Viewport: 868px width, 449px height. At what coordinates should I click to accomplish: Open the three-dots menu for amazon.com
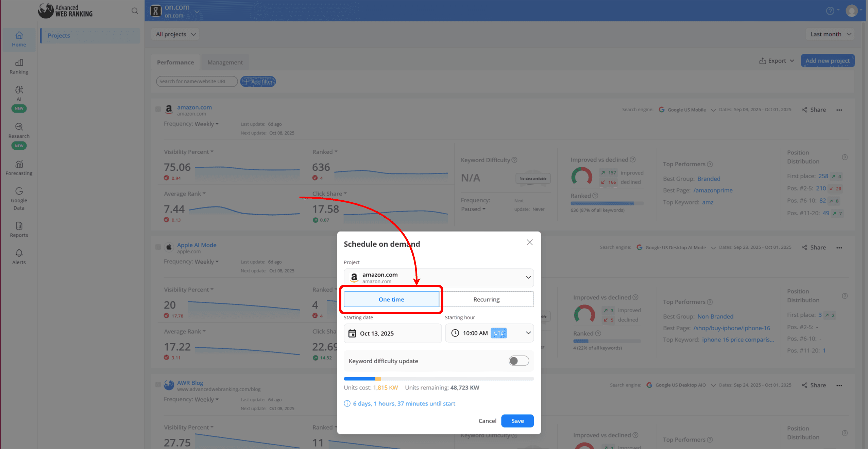[x=839, y=110]
